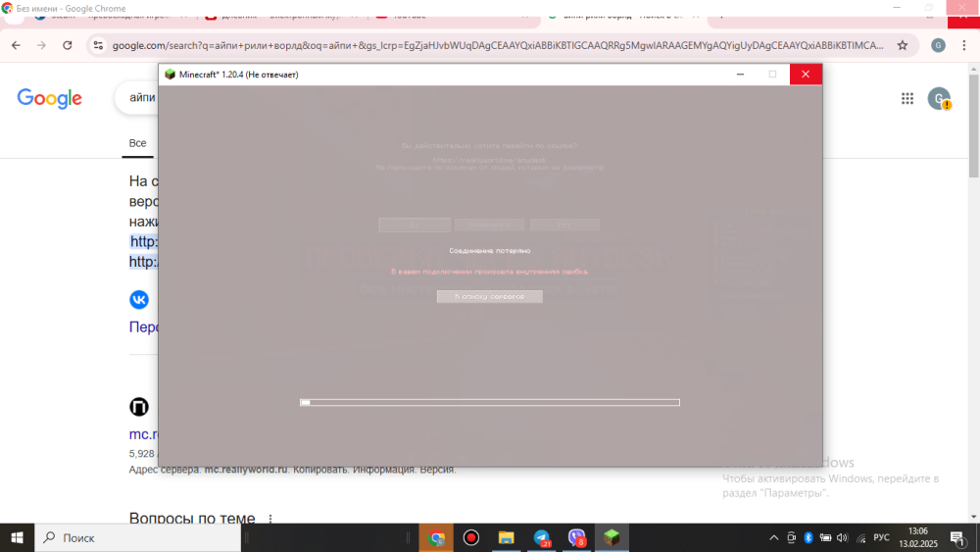Switch to Chrome in the taskbar
980x552 pixels.
coord(436,537)
